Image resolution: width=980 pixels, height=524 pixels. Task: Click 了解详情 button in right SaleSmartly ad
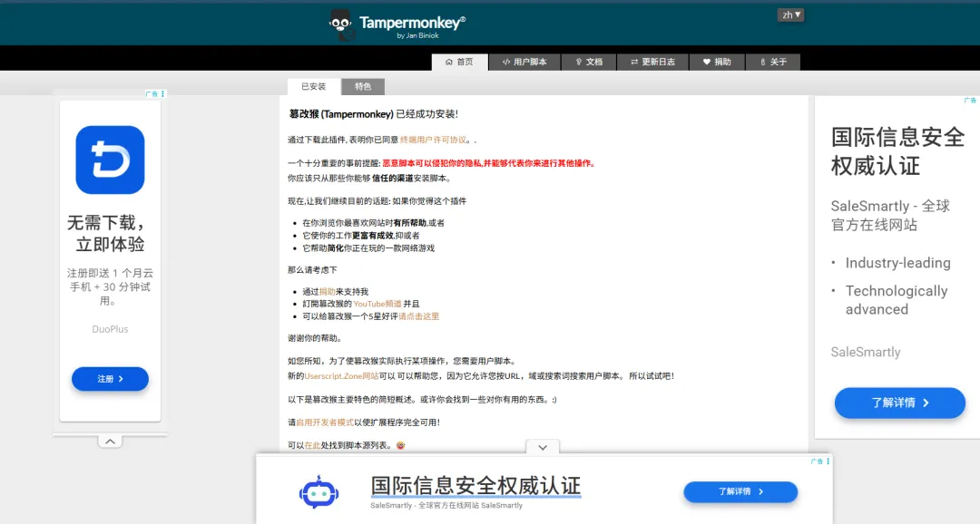coord(900,403)
